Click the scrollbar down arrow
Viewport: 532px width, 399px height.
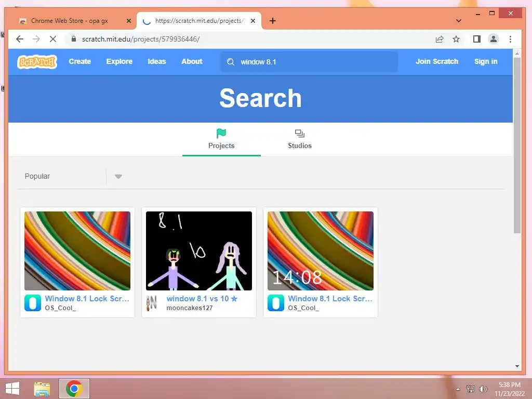[517, 366]
